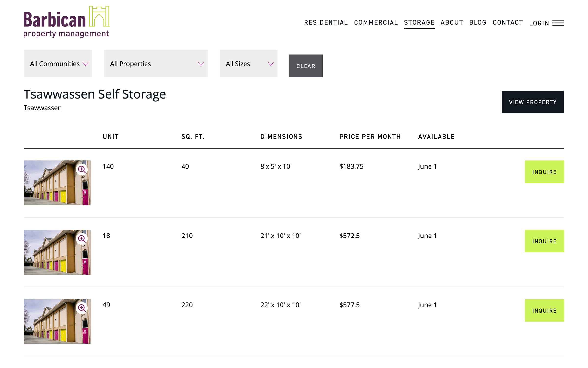
Task: Open the All Communities dropdown
Action: click(x=58, y=64)
